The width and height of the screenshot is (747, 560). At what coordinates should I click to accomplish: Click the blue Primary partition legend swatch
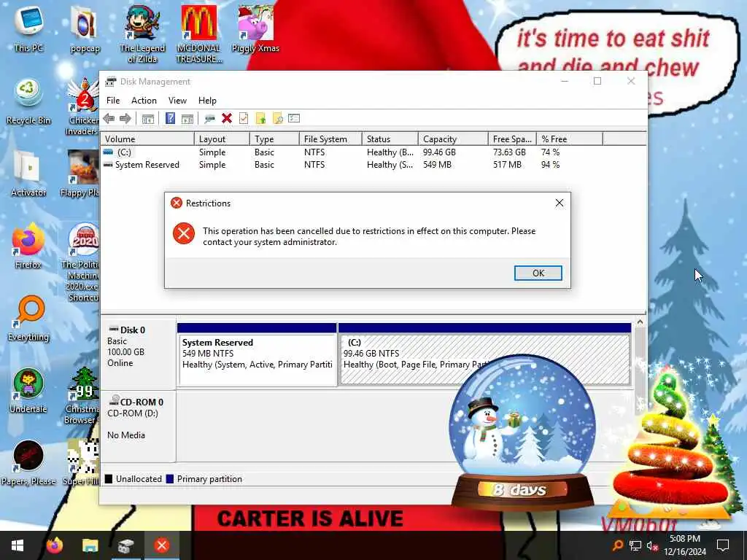click(169, 479)
